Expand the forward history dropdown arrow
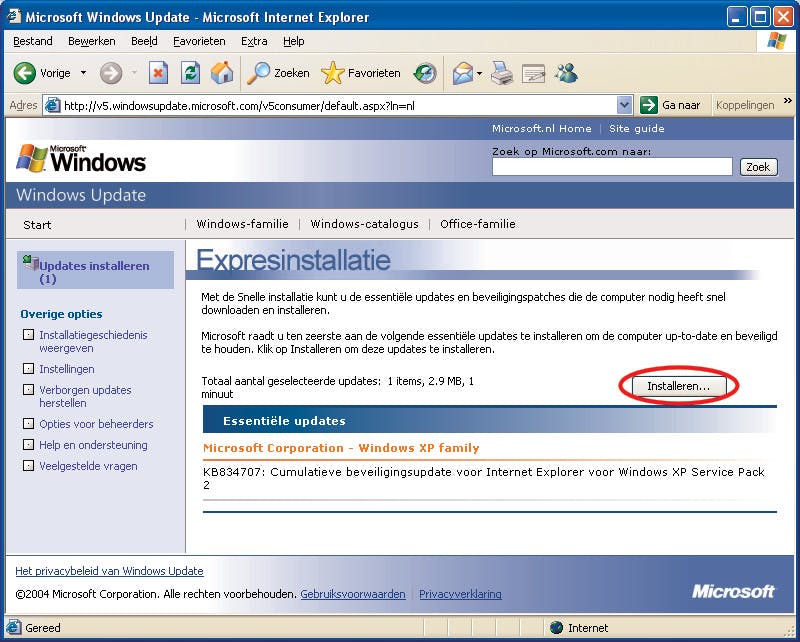Viewport: 800px width, 642px height. click(x=135, y=73)
